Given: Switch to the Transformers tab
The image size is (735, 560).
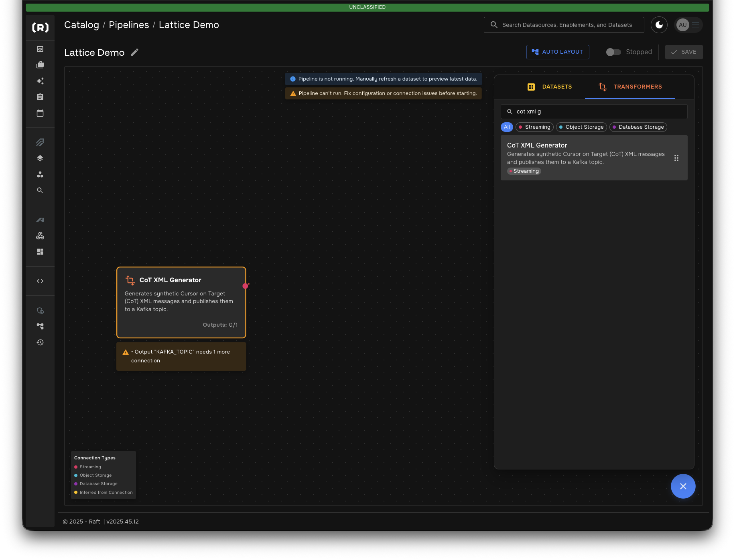Looking at the screenshot, I should click(x=630, y=87).
